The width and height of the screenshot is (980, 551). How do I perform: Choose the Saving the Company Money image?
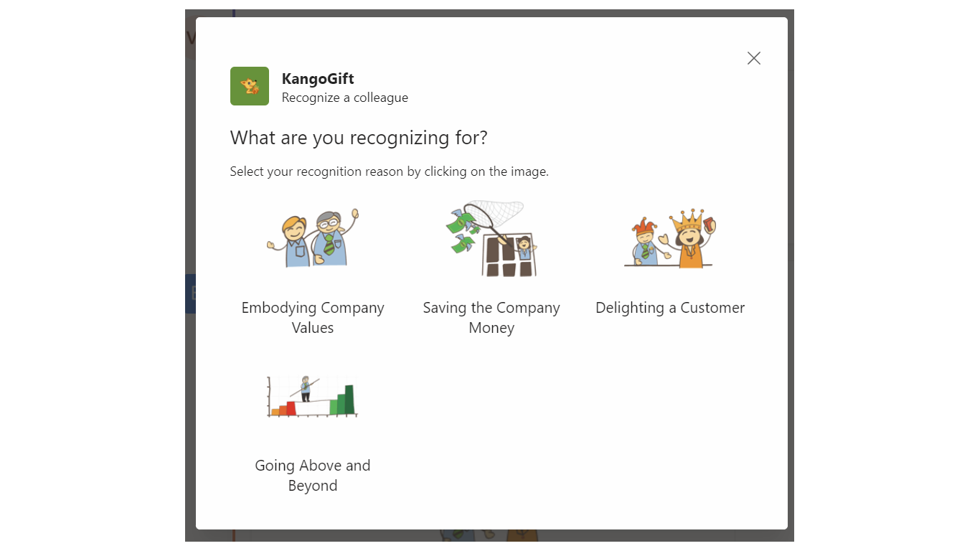(x=491, y=239)
